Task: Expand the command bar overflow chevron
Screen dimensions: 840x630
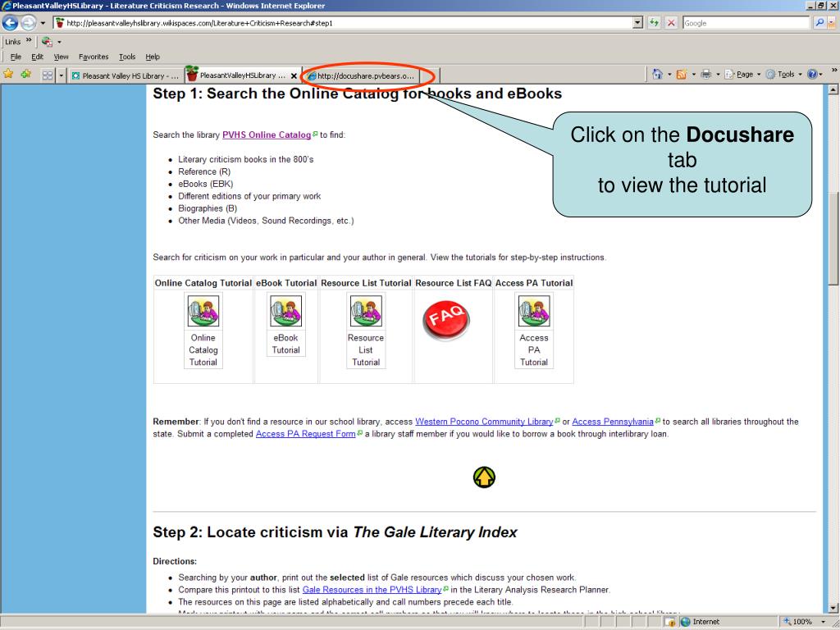Action: tap(833, 71)
